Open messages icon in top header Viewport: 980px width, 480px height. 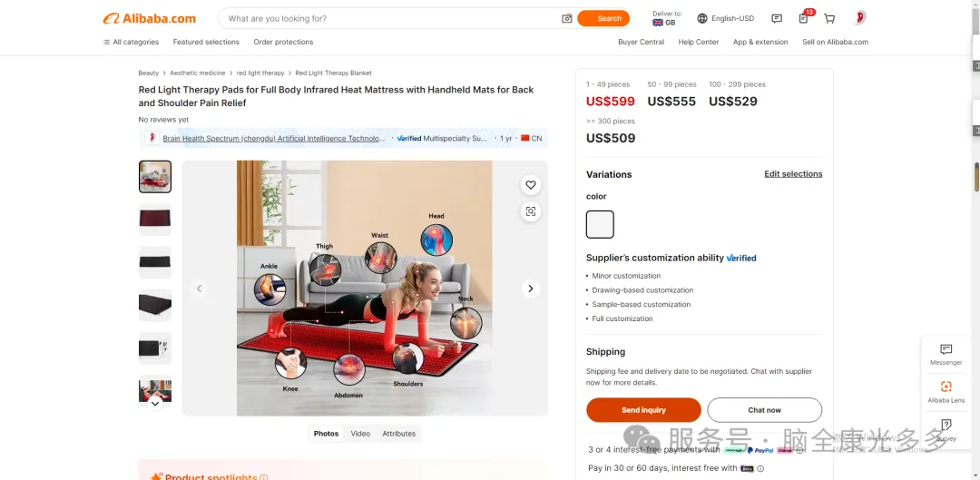(x=777, y=19)
